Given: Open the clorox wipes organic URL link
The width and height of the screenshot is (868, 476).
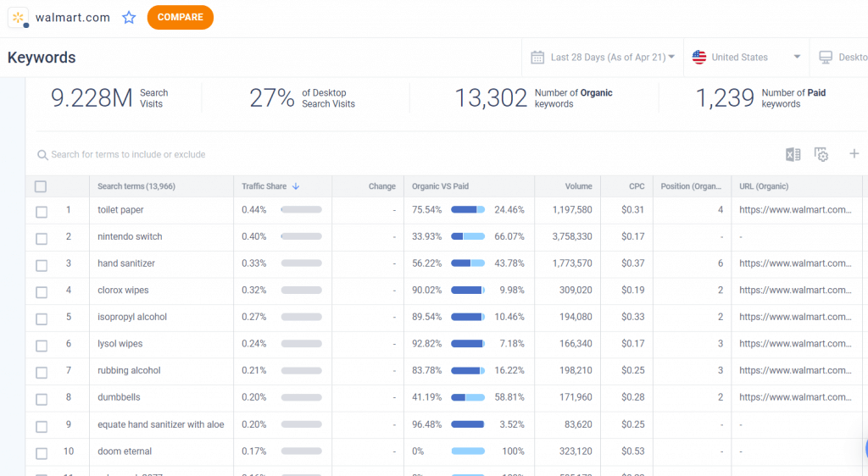Looking at the screenshot, I should tap(795, 290).
